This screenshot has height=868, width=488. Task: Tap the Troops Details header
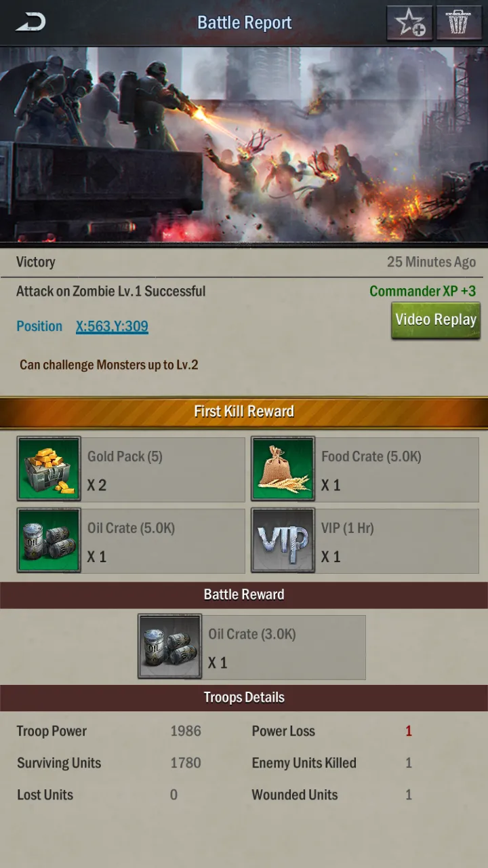[244, 698]
